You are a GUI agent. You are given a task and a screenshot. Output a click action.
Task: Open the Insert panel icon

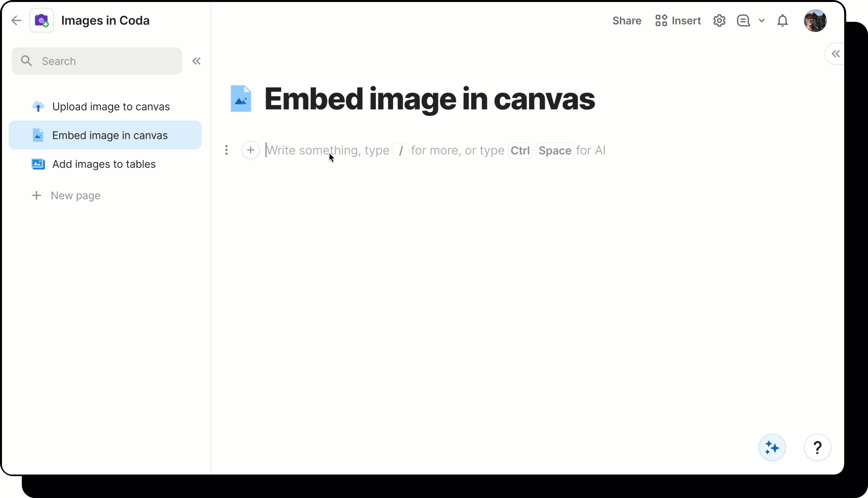point(660,20)
